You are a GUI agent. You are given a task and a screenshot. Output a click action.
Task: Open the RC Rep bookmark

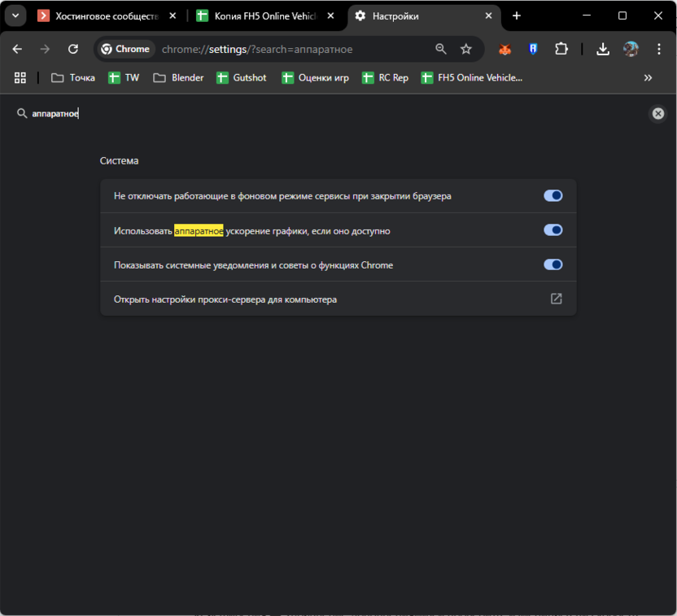[385, 77]
